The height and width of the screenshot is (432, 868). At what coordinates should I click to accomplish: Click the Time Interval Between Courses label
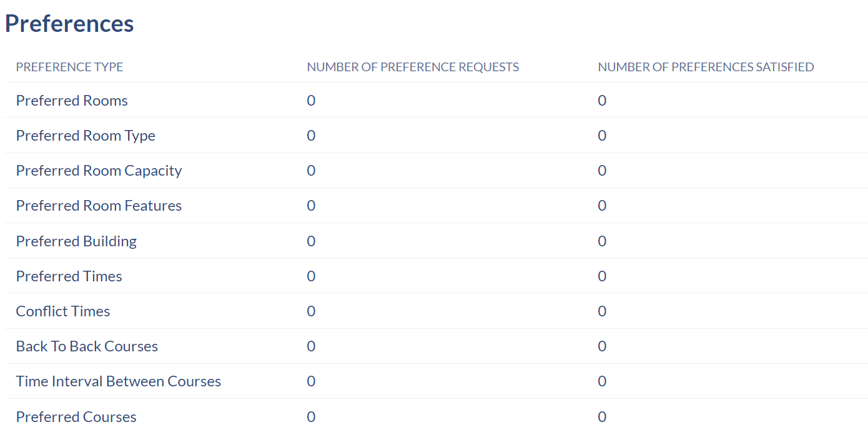point(119,381)
